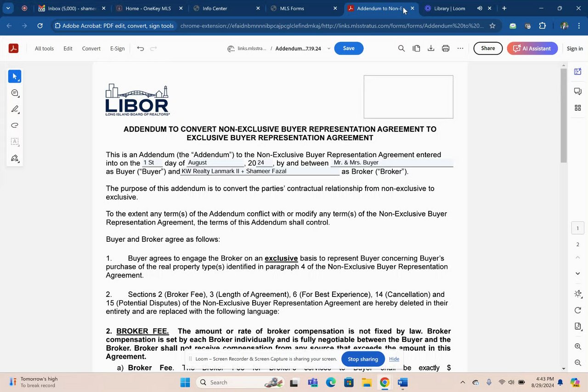Click the document vertical scrollbar thumb
The image size is (588, 392).
coord(564,115)
